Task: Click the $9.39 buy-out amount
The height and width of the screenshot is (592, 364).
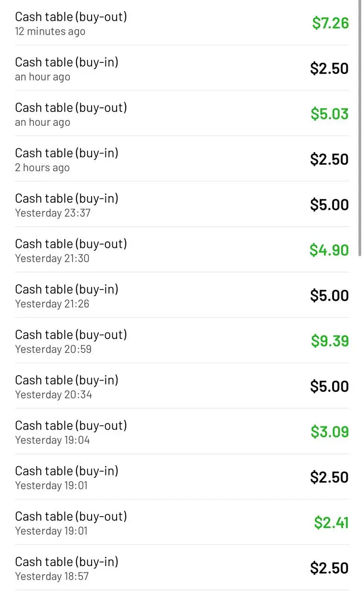Action: pos(330,341)
